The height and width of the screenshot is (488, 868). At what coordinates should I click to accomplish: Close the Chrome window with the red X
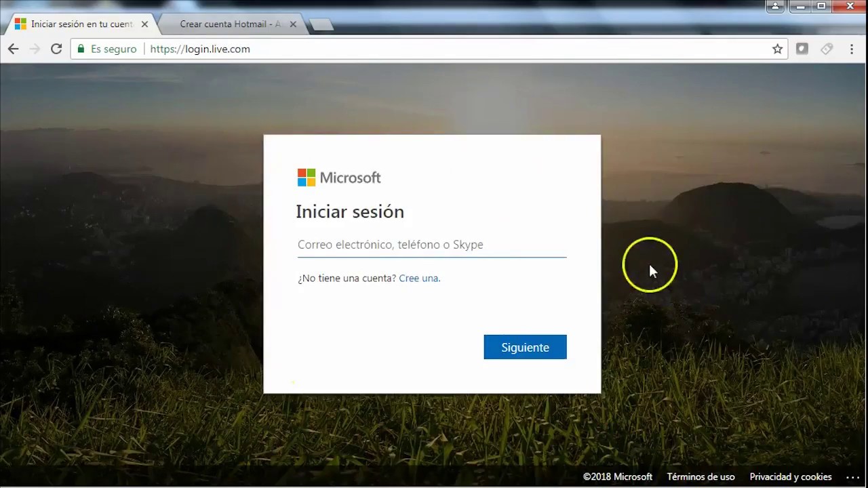848,6
